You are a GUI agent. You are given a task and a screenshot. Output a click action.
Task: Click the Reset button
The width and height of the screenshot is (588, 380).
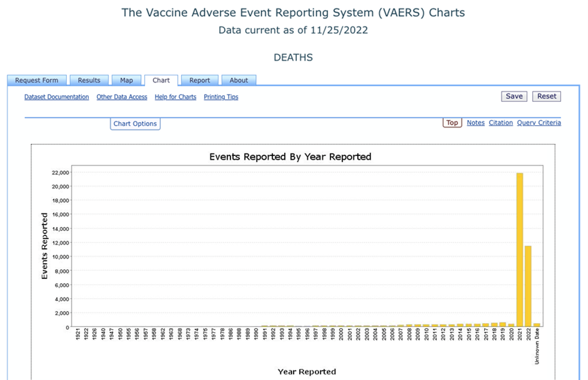pos(546,96)
